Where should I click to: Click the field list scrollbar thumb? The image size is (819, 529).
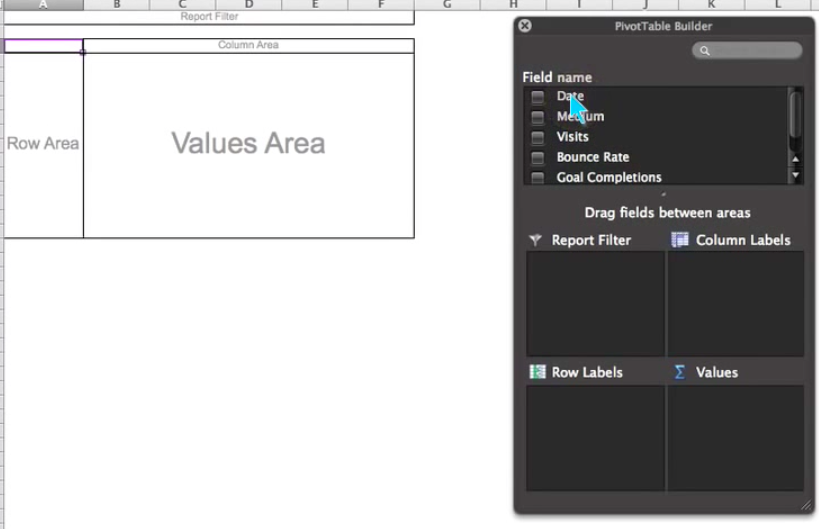coord(796,115)
